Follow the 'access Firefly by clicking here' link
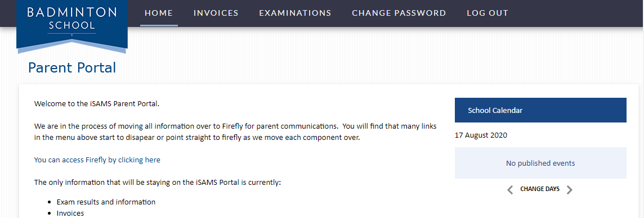 97,160
